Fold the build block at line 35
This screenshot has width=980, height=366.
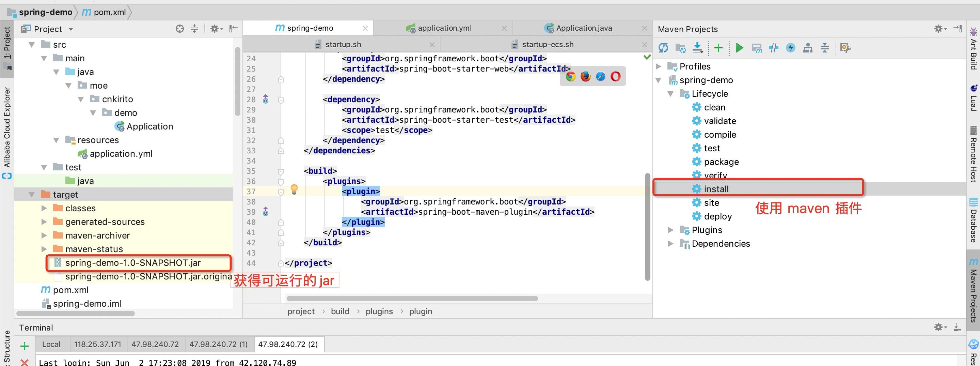(x=281, y=171)
